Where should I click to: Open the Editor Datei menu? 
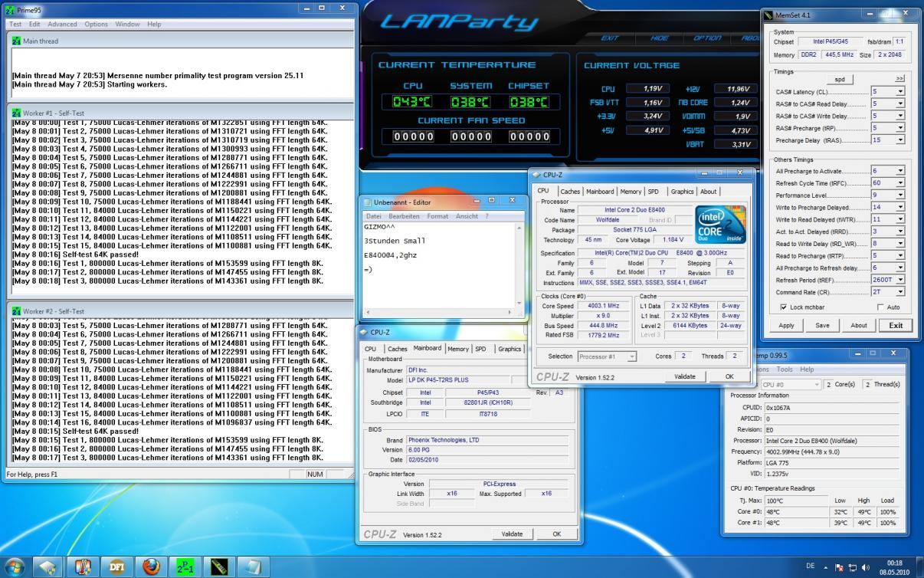tap(373, 216)
